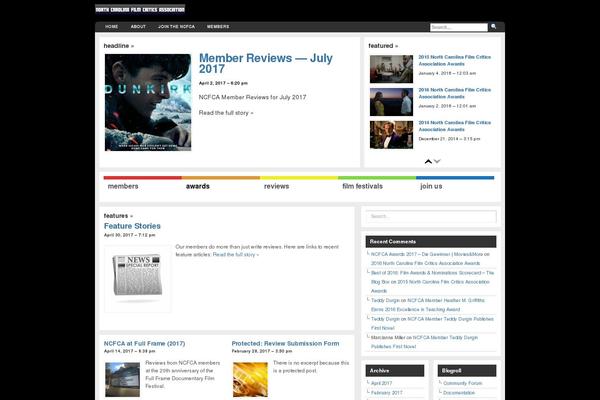Select the members tab under red bar
The height and width of the screenshot is (400, 600).
(x=123, y=186)
